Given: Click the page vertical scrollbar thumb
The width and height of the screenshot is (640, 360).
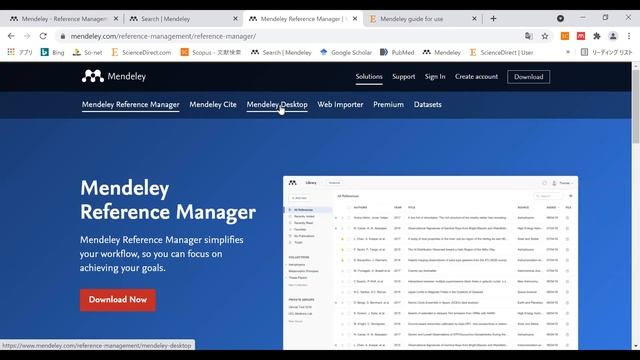Looking at the screenshot, I should point(636,106).
